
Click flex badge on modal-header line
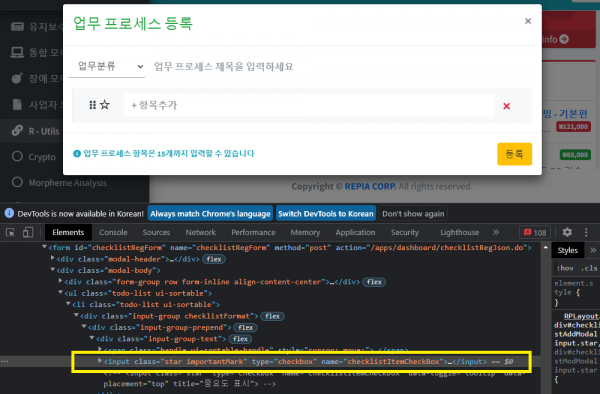tap(214, 259)
